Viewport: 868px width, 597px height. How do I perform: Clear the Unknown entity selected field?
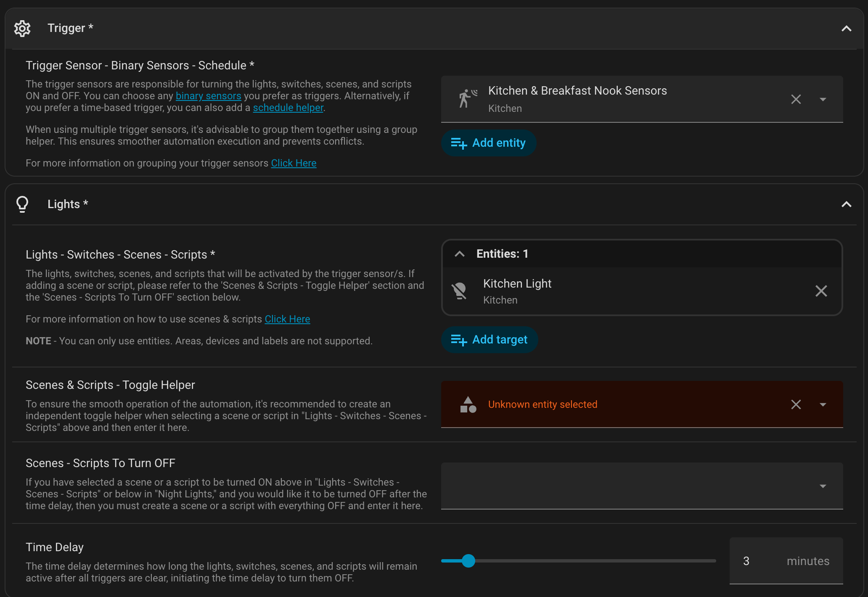coord(796,404)
